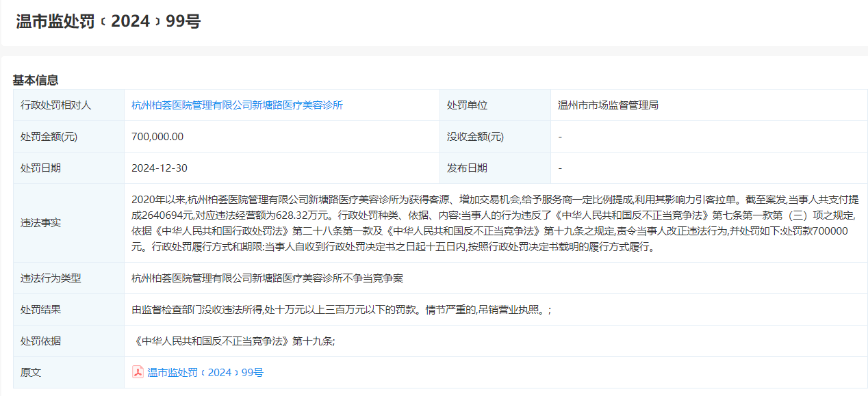Click the page title 温市监处罚〔2024〕99号
The image size is (868, 396).
point(108,21)
